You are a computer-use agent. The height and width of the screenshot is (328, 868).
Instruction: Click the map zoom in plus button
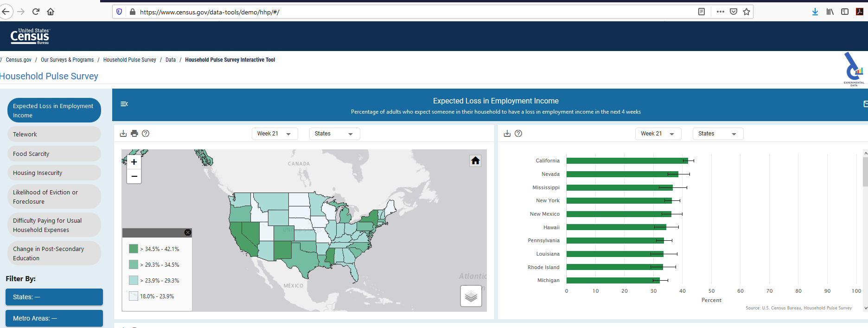tap(134, 162)
